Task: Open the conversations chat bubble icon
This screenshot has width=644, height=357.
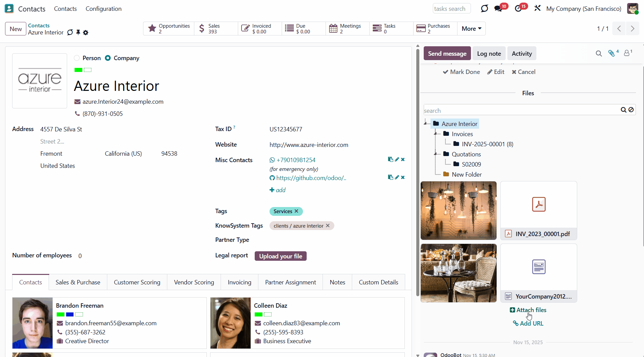Action: pyautogui.click(x=498, y=8)
